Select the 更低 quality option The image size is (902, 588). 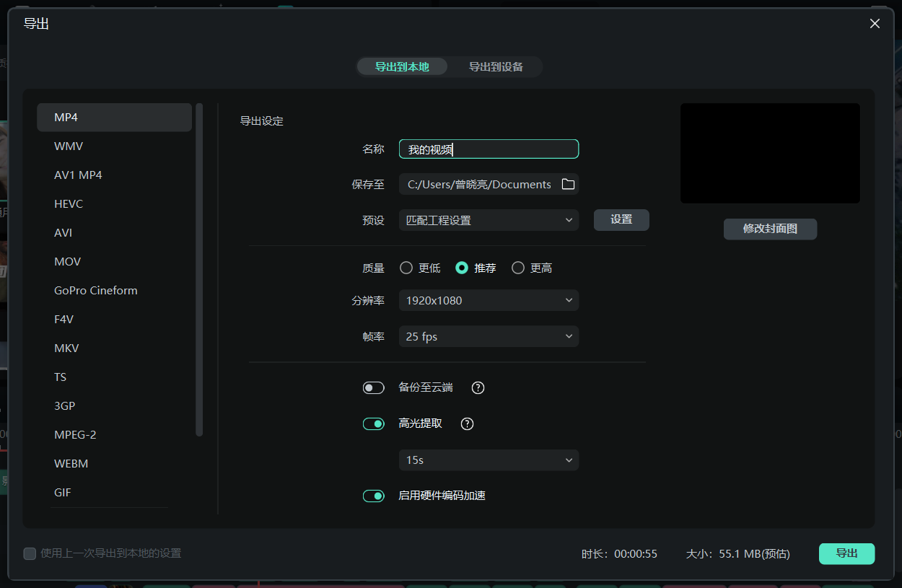[x=406, y=267]
